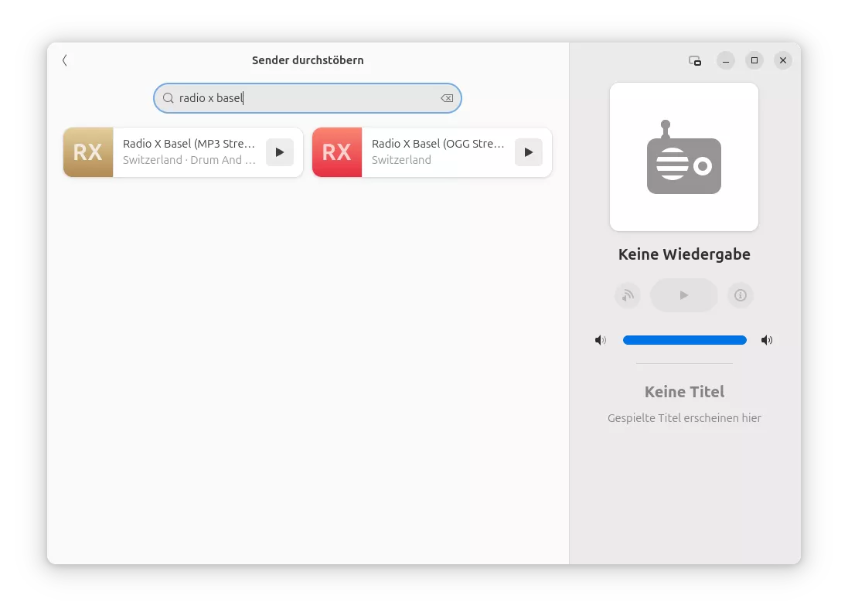Click the red RX icon of the OGG stream
The width and height of the screenshot is (848, 616).
point(337,152)
